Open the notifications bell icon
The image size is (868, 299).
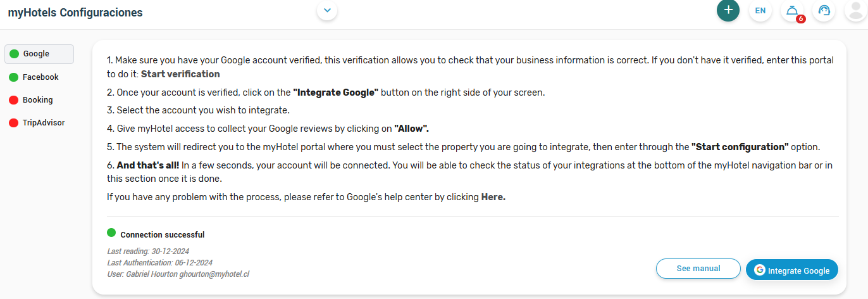(x=792, y=10)
